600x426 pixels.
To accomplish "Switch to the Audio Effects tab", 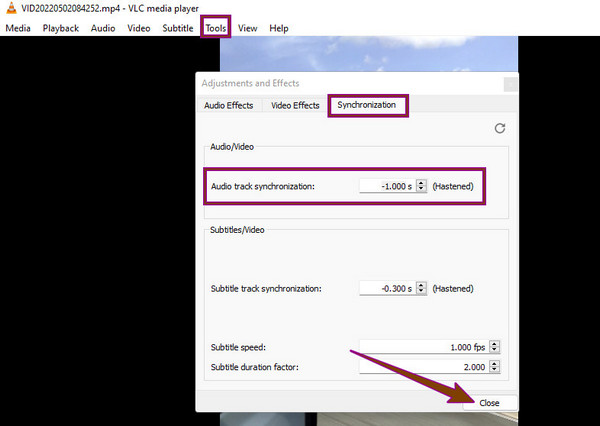I will (x=228, y=106).
